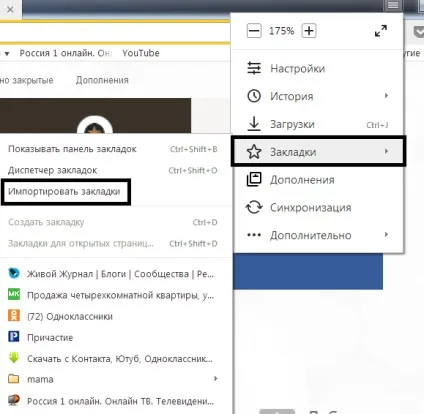Viewport: 424px width, 414px height.
Task: Enter fullscreen mode with the arrows icon
Action: coord(381,31)
